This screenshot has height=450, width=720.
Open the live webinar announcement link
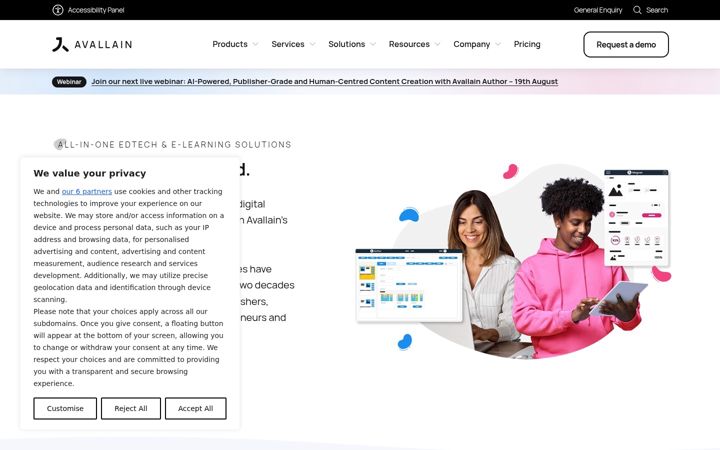click(325, 82)
